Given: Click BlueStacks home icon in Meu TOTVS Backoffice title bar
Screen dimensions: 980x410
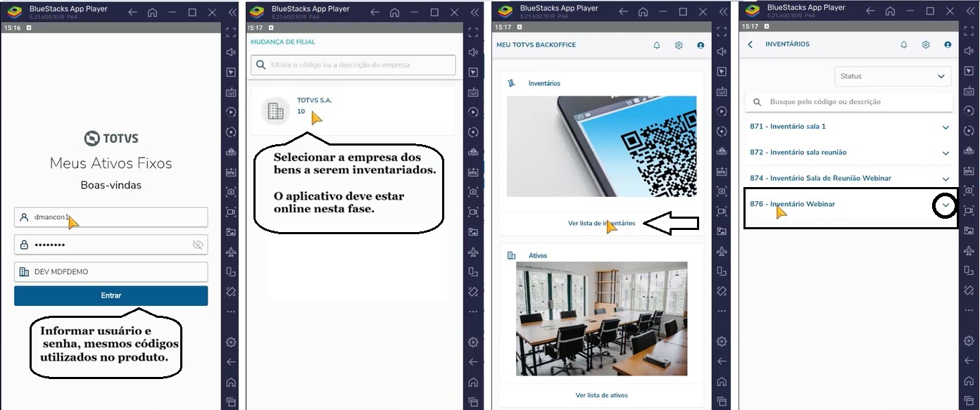Looking at the screenshot, I should (643, 12).
